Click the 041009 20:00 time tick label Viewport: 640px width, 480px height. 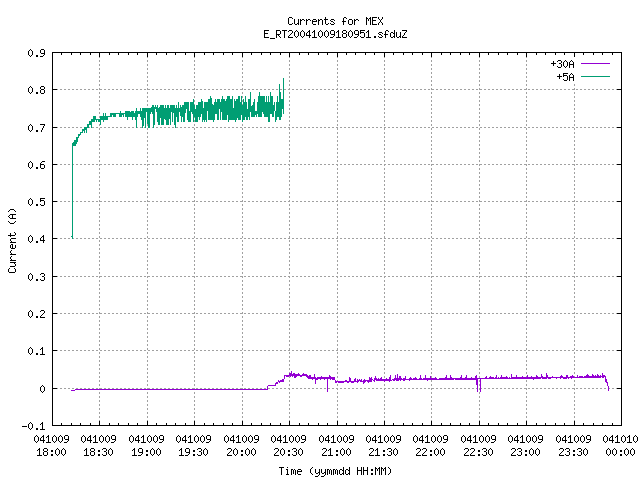(x=241, y=446)
